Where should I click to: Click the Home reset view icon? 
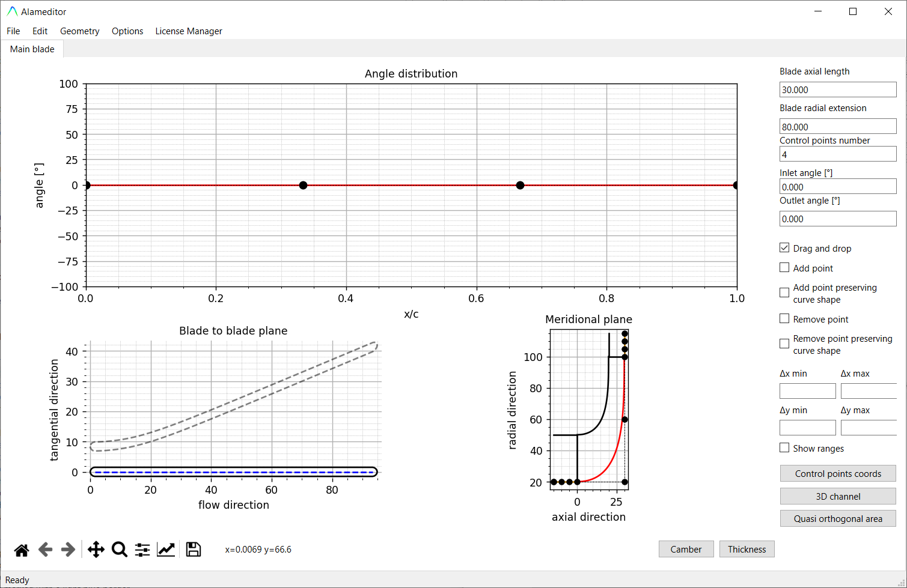coord(22,550)
